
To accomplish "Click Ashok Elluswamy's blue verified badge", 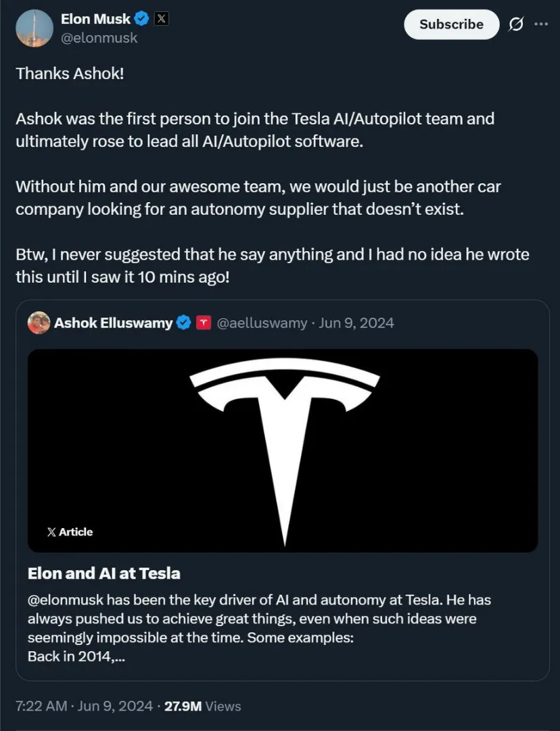I will (x=183, y=323).
